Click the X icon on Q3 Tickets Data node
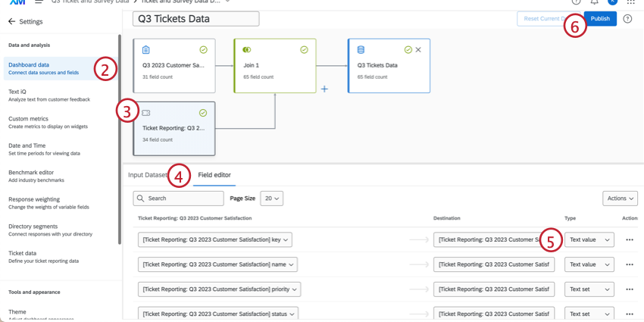 tap(418, 50)
